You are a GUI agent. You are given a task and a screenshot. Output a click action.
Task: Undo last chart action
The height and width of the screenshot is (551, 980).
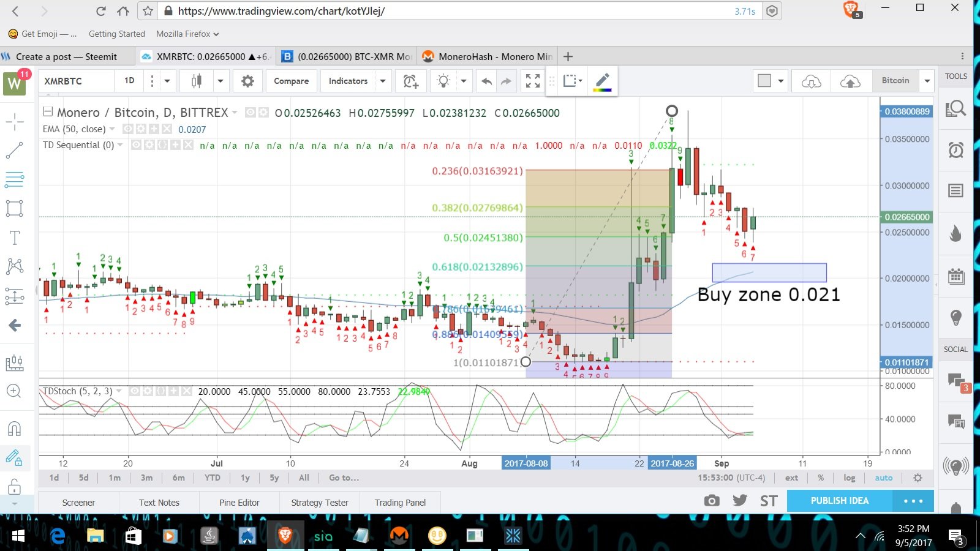tap(486, 81)
